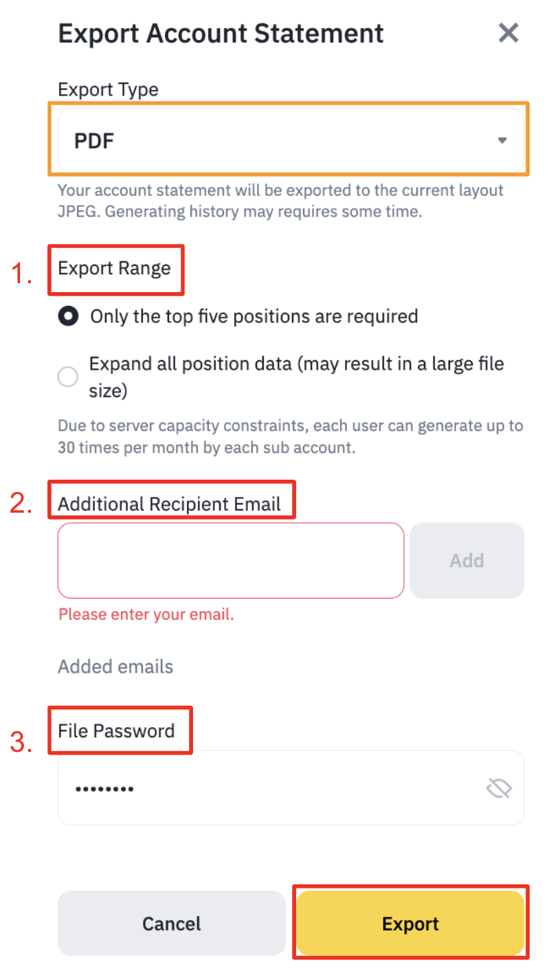The height and width of the screenshot is (980, 551).
Task: Show the hidden file password
Action: point(499,788)
